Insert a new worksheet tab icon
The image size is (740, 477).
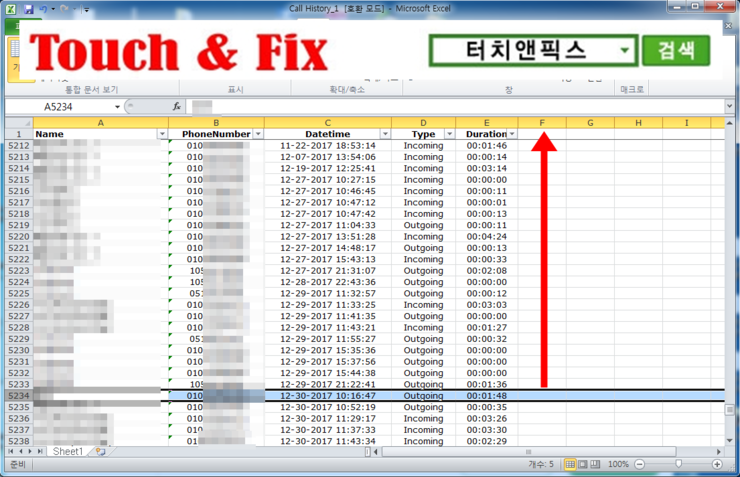pyautogui.click(x=100, y=452)
